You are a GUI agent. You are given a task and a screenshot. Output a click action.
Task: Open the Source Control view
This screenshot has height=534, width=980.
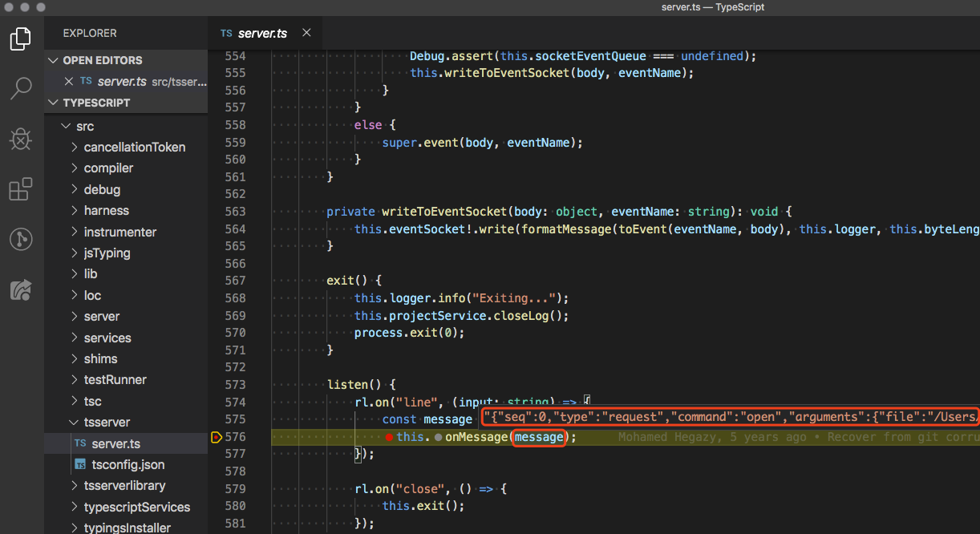20,239
